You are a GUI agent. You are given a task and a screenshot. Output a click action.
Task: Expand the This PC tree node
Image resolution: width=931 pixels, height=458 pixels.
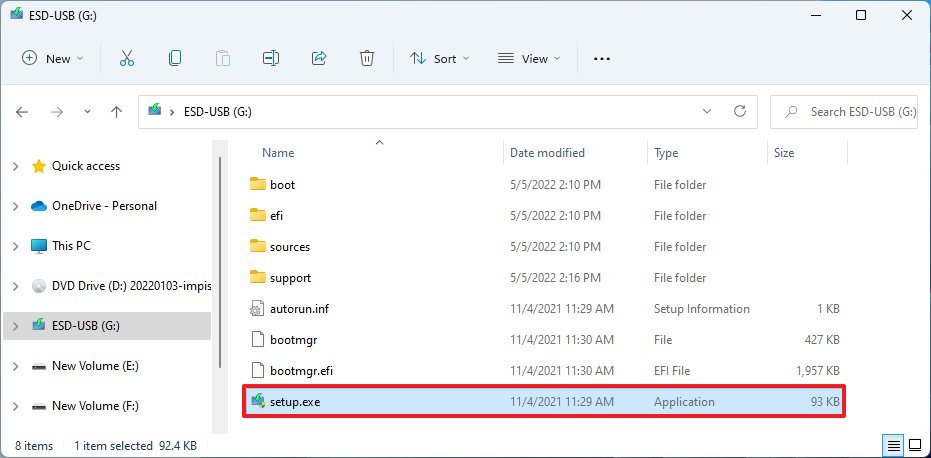pos(15,246)
